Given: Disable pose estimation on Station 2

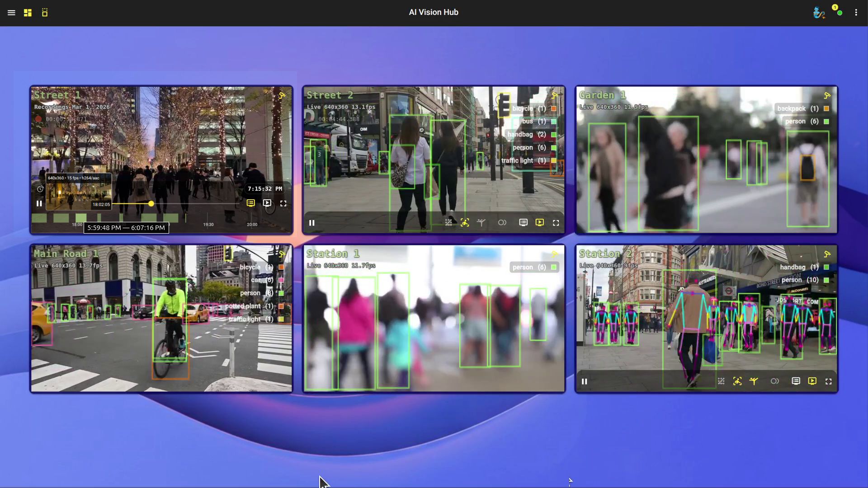Looking at the screenshot, I should click(x=754, y=381).
